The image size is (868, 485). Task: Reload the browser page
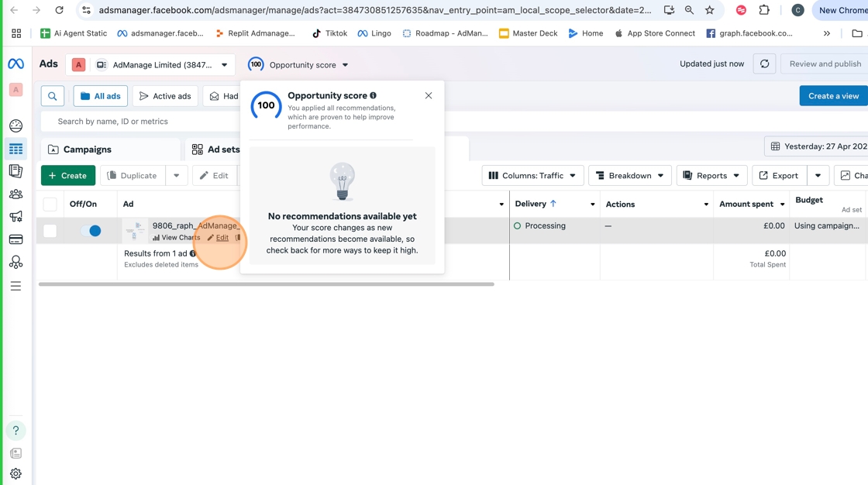[x=59, y=10]
